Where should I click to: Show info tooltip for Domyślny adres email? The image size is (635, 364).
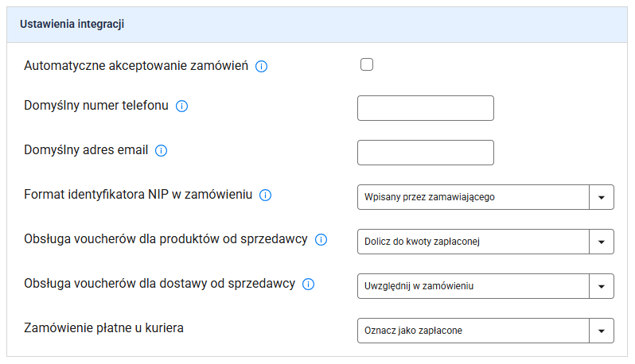[x=161, y=150]
